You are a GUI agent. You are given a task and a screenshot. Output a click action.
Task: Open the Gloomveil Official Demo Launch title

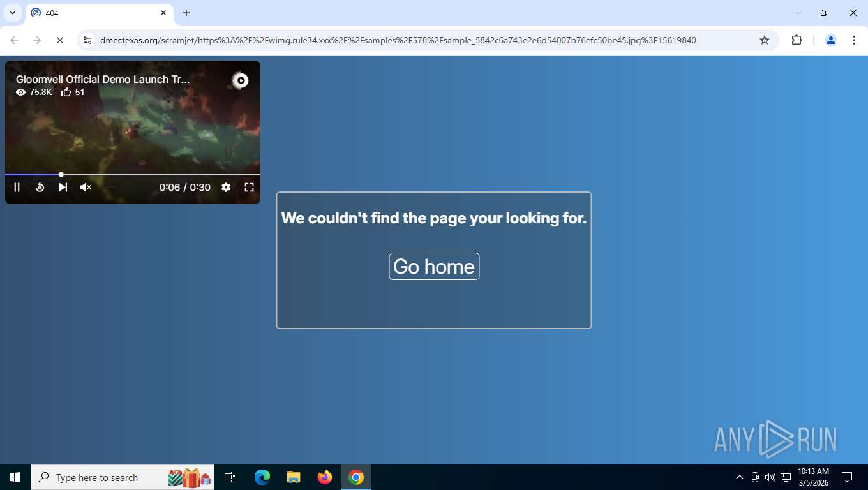coord(103,79)
